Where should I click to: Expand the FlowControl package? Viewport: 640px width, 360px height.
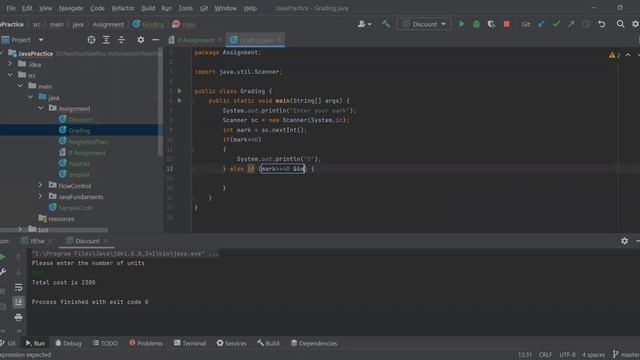[x=40, y=185]
